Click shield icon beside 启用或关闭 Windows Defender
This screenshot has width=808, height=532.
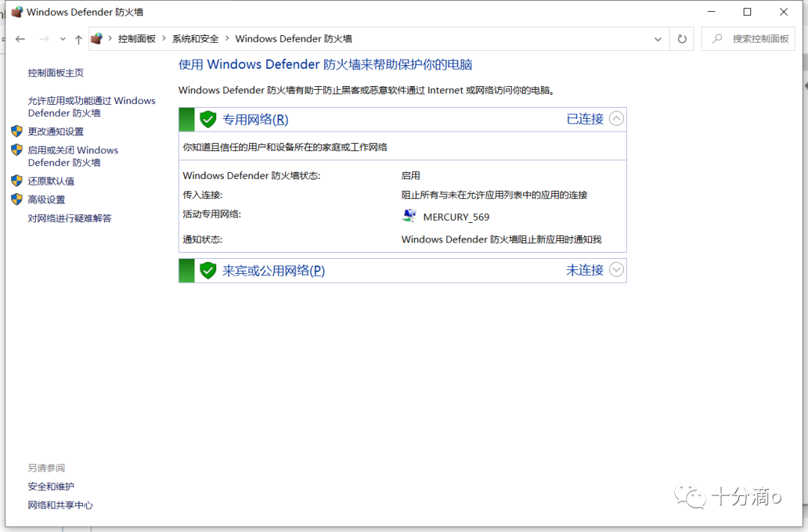[x=17, y=150]
